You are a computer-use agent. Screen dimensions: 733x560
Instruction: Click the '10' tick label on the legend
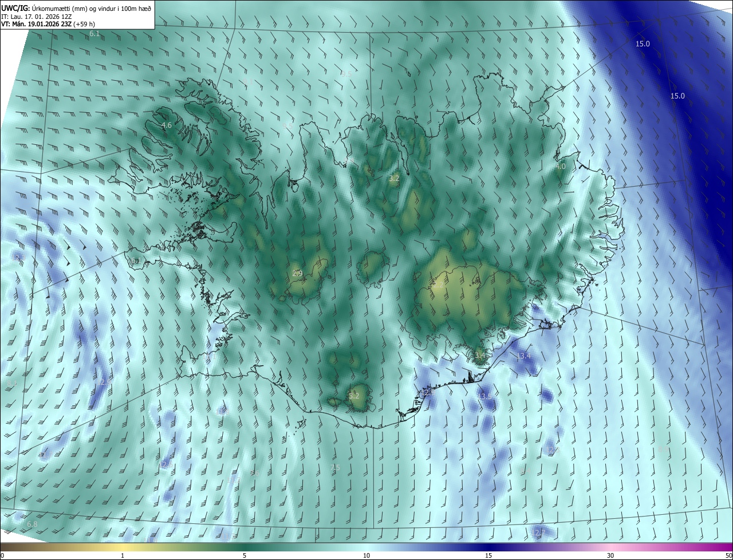pos(366,556)
